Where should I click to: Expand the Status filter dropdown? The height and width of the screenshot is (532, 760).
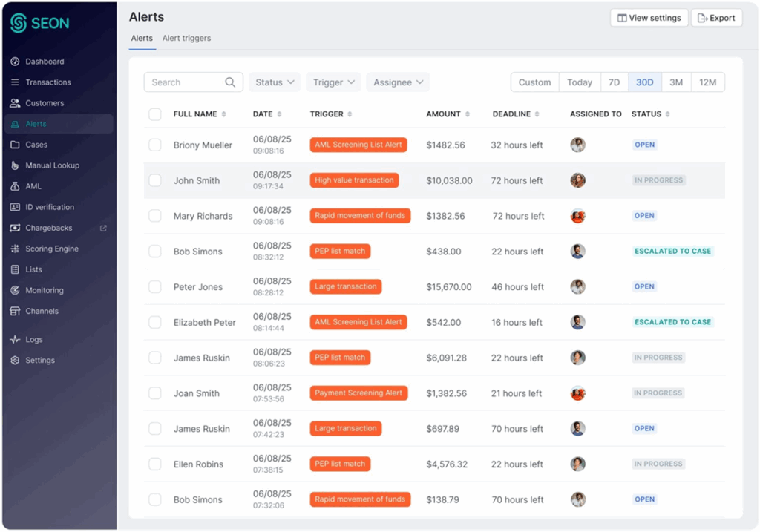pos(275,82)
